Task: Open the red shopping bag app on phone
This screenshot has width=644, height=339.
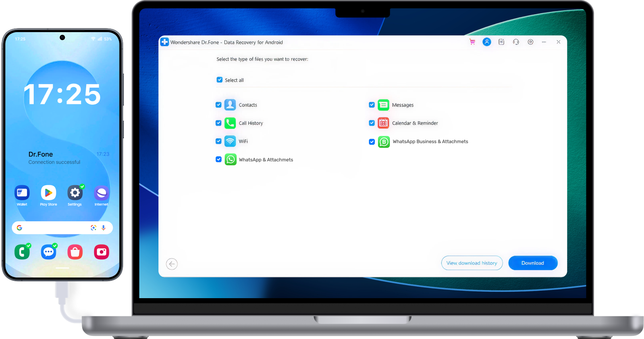Action: (x=75, y=252)
